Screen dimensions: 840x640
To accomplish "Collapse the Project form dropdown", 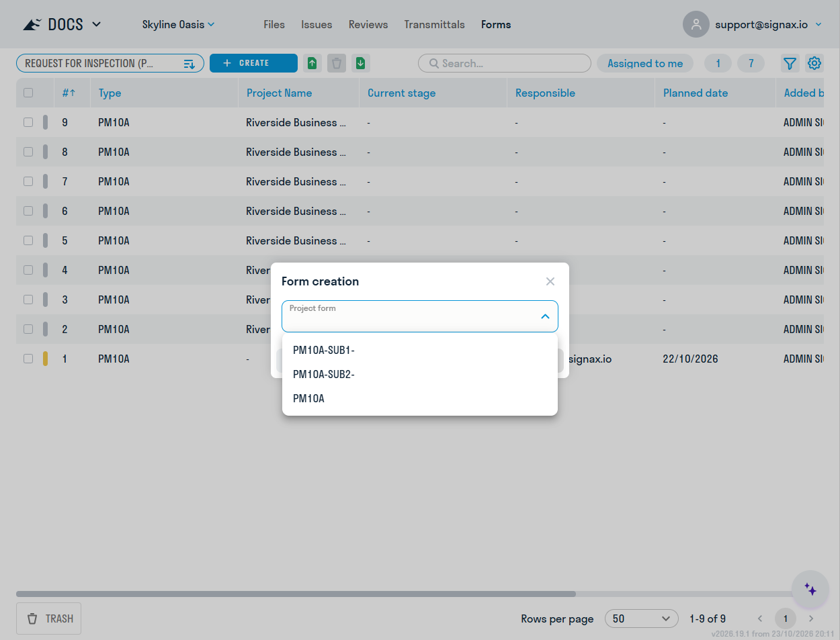I will [x=545, y=316].
